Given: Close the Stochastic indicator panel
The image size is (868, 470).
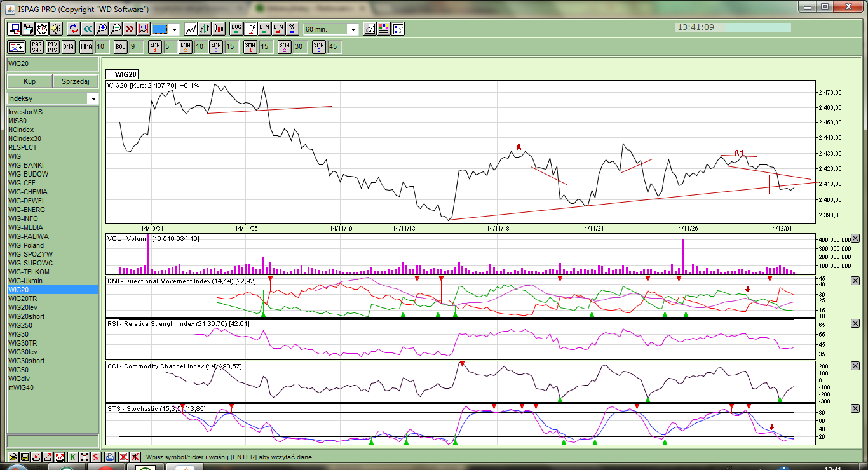Looking at the screenshot, I should tap(855, 408).
